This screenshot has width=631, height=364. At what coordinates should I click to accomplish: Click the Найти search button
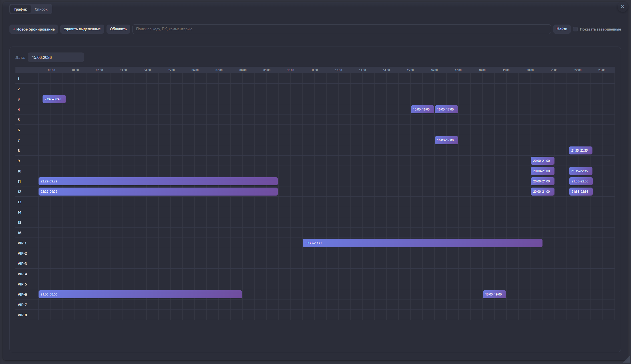(x=562, y=29)
